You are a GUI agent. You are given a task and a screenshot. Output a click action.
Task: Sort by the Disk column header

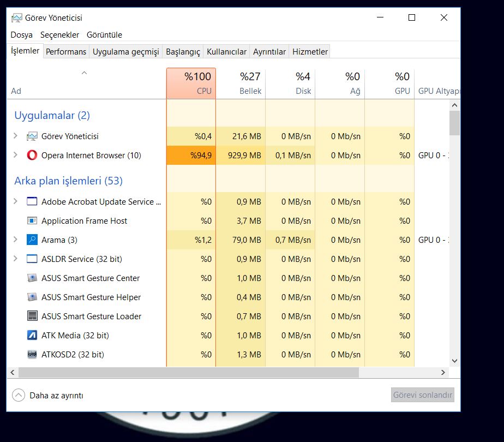point(290,83)
